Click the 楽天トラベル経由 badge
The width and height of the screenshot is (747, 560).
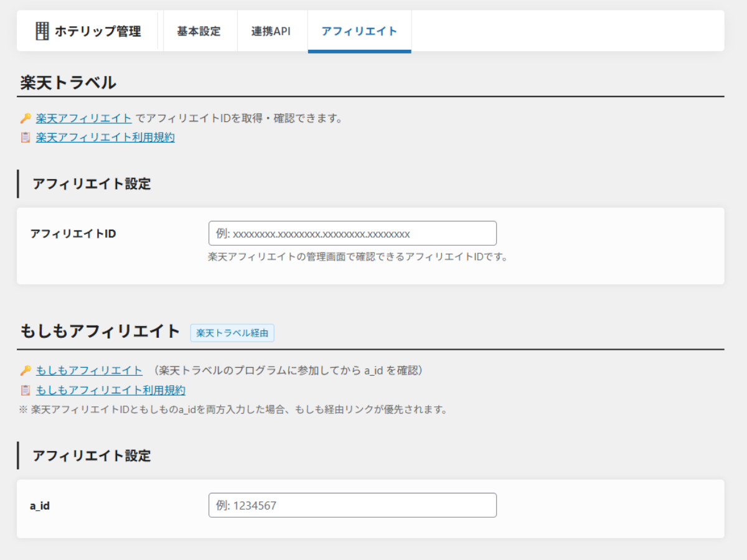232,333
